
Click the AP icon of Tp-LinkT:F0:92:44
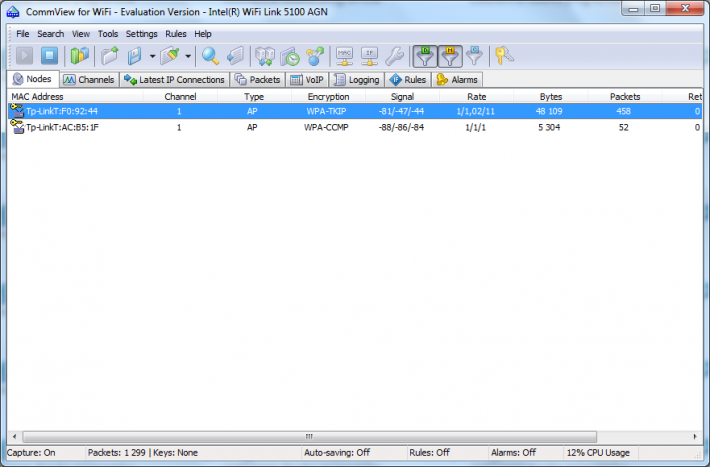(17, 111)
